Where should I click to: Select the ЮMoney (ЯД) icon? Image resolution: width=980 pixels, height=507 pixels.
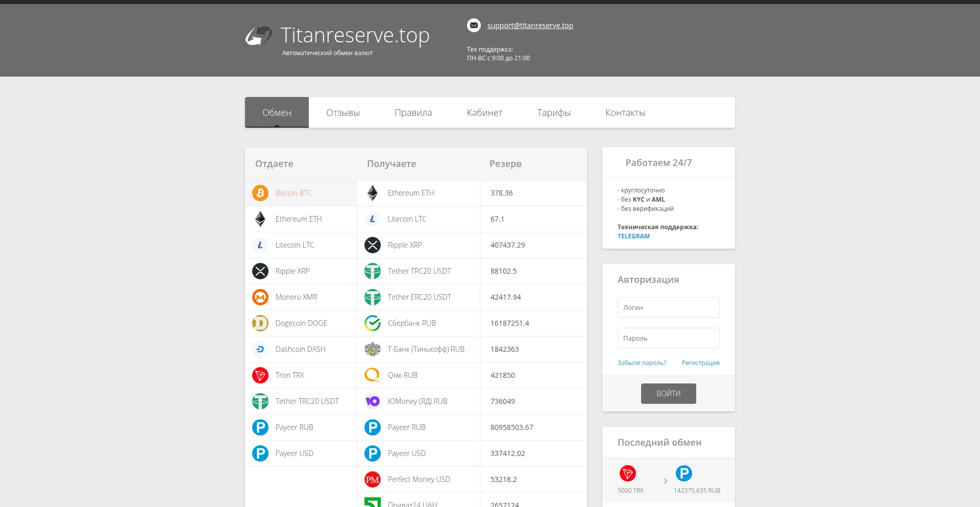pyautogui.click(x=373, y=401)
